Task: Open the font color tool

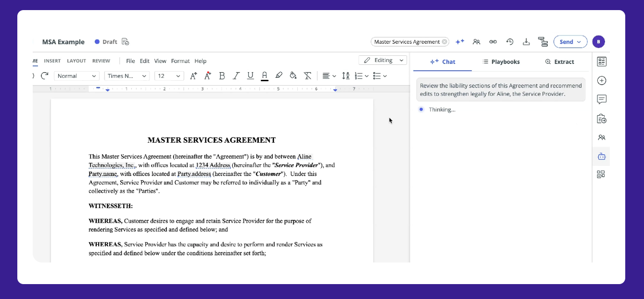Action: click(265, 76)
